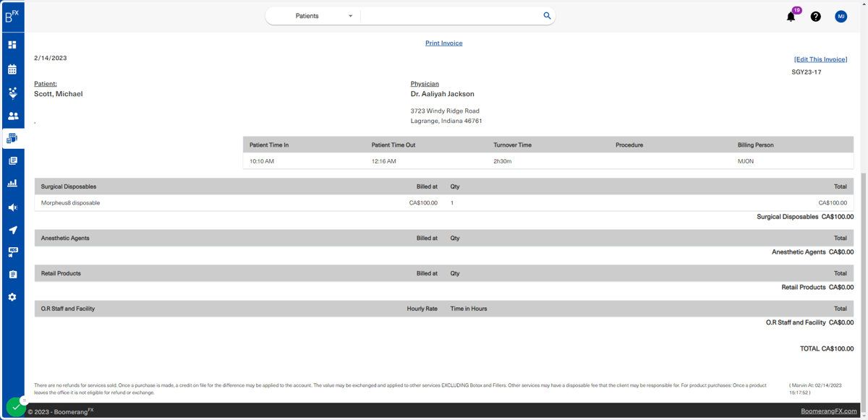The image size is (868, 420).
Task: Click the invoice date 2/14/2023
Action: coord(51,58)
